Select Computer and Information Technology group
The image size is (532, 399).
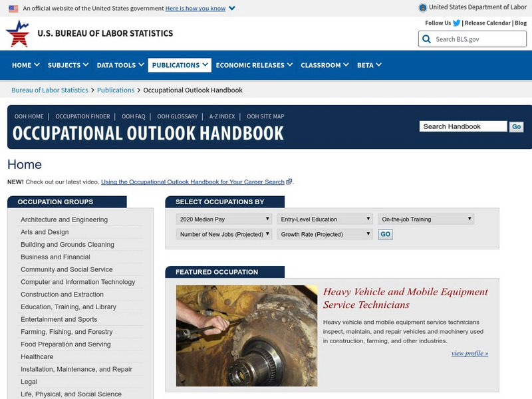tap(78, 282)
